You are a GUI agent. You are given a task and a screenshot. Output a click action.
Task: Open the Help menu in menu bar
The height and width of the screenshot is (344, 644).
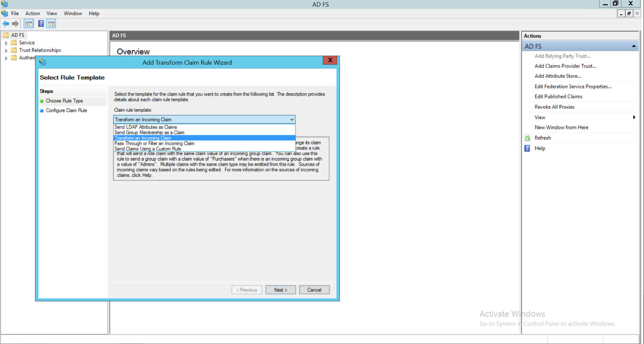(x=94, y=13)
